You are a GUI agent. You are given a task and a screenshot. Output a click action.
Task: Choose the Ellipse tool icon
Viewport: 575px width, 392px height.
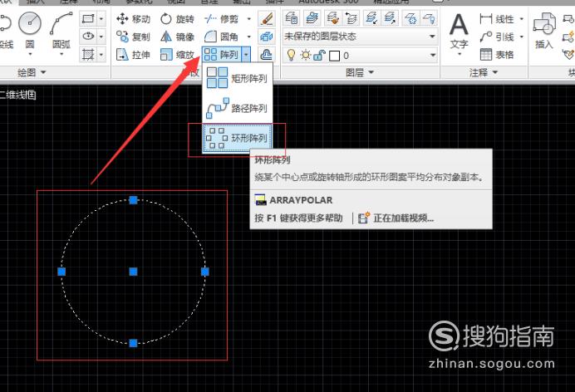pos(88,37)
